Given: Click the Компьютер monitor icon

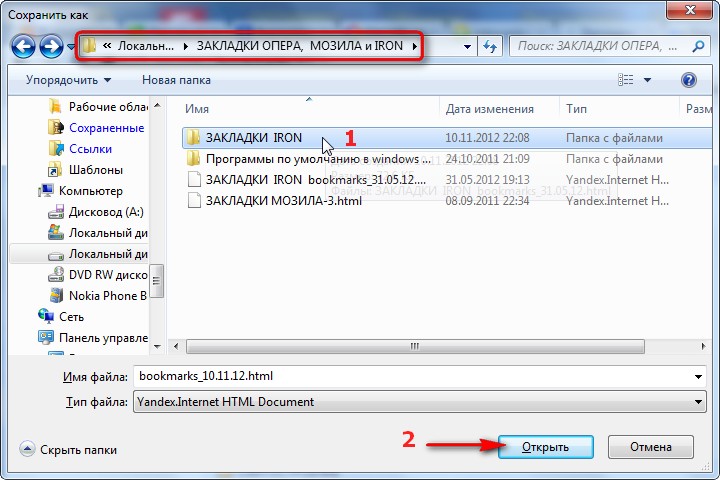Looking at the screenshot, I should [x=45, y=190].
